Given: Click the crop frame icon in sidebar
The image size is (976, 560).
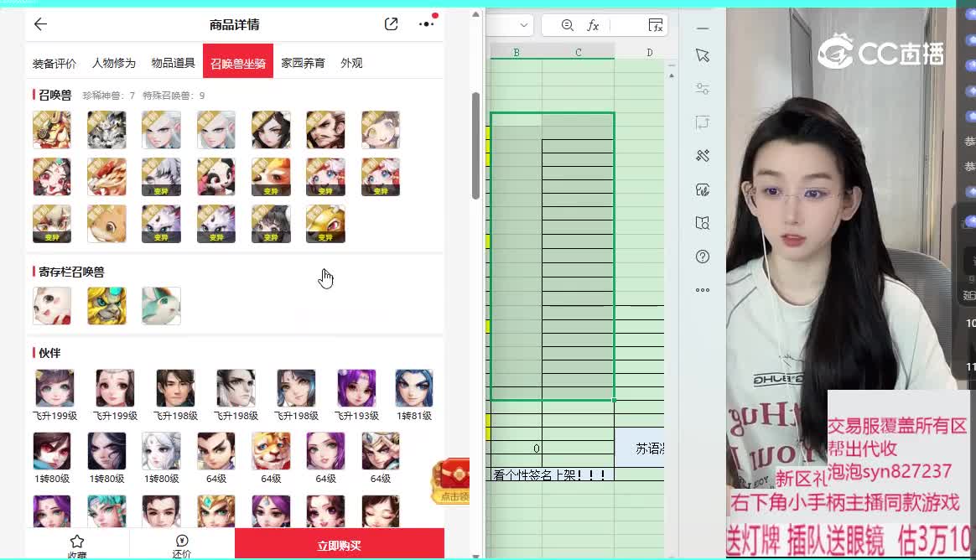Looking at the screenshot, I should pyautogui.click(x=703, y=122).
